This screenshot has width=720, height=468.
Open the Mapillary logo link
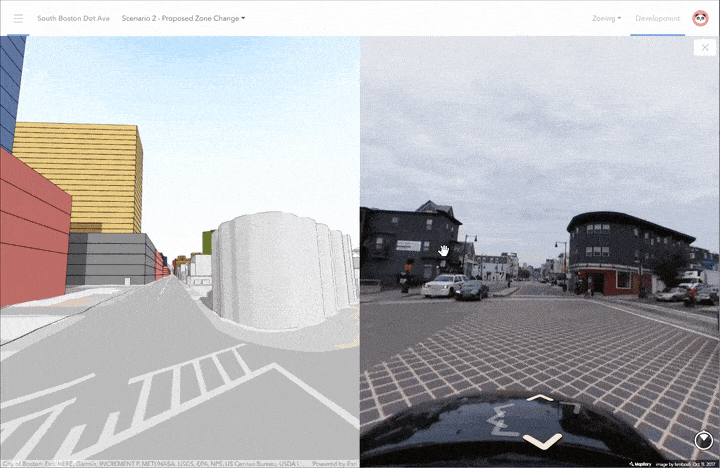(x=640, y=464)
